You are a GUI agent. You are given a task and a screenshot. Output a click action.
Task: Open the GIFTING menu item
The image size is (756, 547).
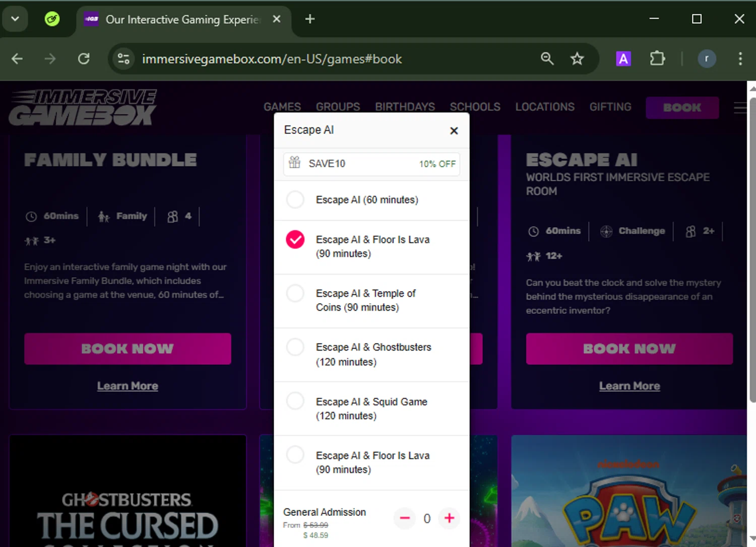coord(610,107)
